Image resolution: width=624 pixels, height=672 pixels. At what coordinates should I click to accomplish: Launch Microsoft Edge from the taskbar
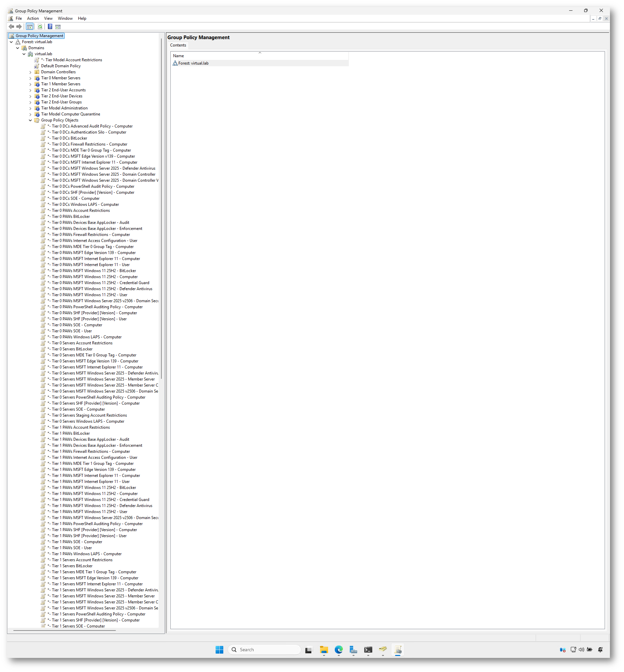339,649
